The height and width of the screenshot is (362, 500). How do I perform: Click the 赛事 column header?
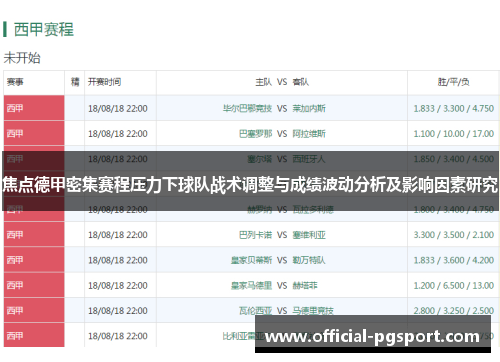pos(15,82)
